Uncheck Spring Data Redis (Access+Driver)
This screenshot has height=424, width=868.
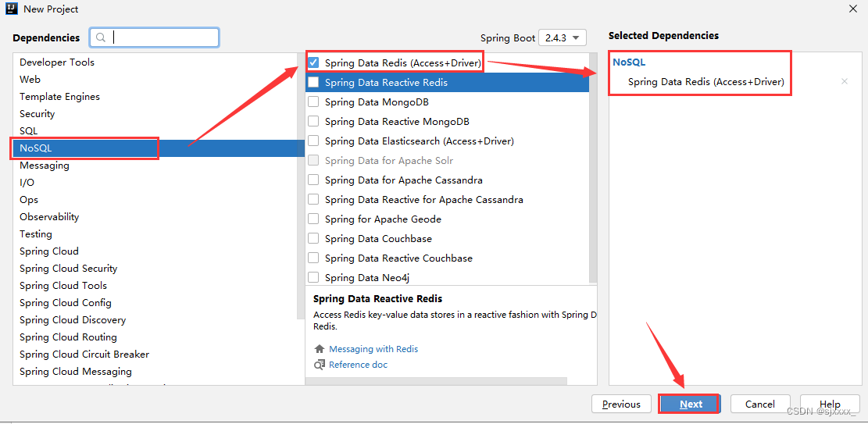coord(313,62)
